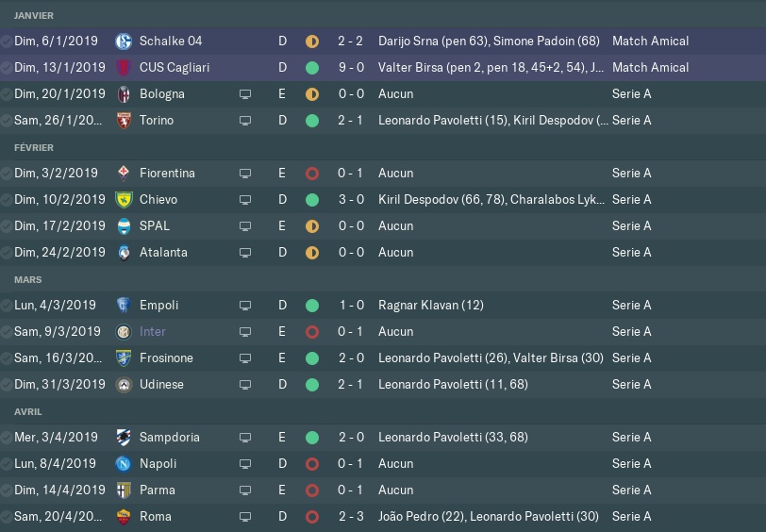Click the Roma club badge
This screenshot has width=766, height=532.
coord(124,516)
